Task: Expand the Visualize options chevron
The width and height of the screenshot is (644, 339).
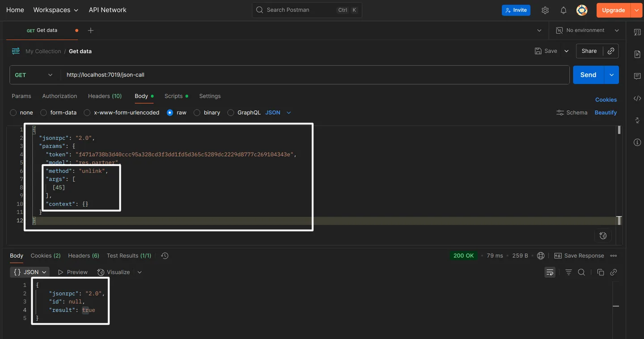Action: click(140, 272)
